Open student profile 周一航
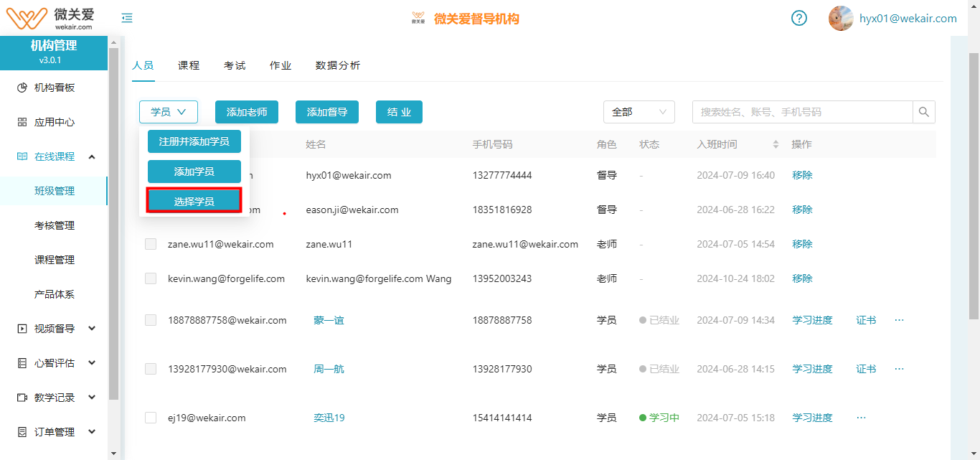Image resolution: width=980 pixels, height=460 pixels. (x=329, y=369)
